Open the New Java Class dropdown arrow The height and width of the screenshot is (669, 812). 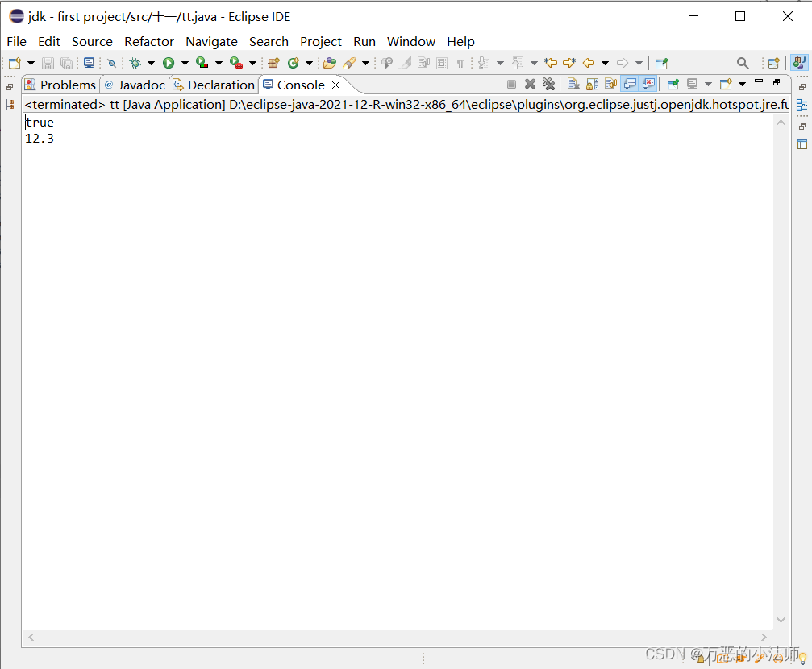(x=309, y=63)
